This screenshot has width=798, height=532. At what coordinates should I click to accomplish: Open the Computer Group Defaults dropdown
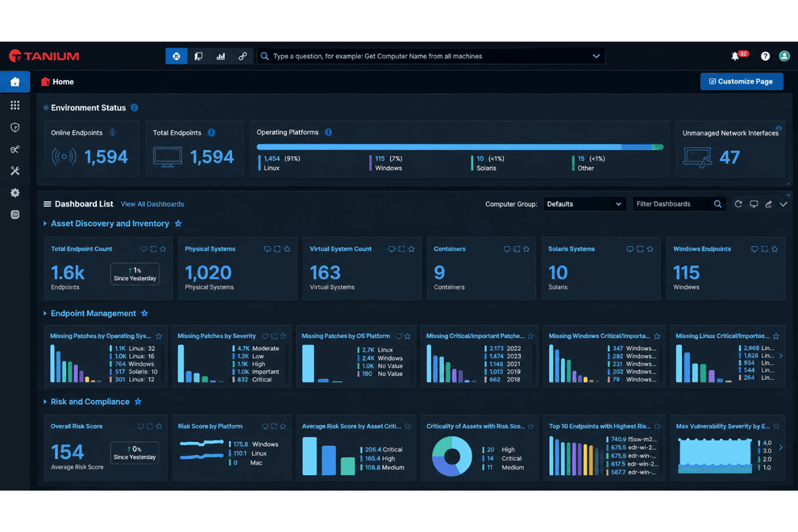(x=584, y=204)
